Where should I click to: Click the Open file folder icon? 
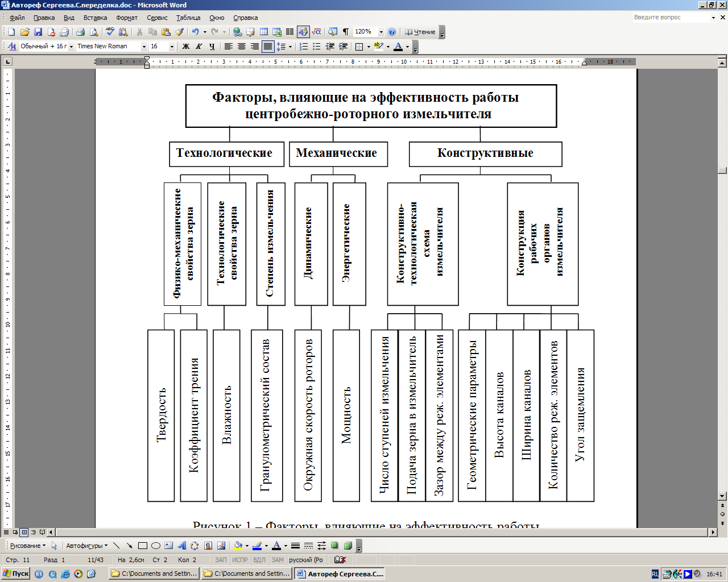tap(25, 32)
